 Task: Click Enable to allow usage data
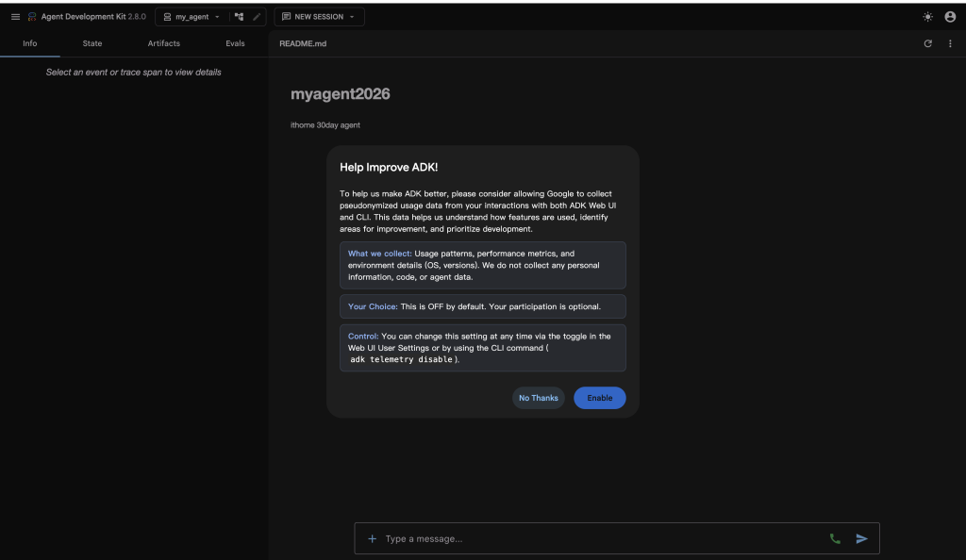(x=599, y=398)
